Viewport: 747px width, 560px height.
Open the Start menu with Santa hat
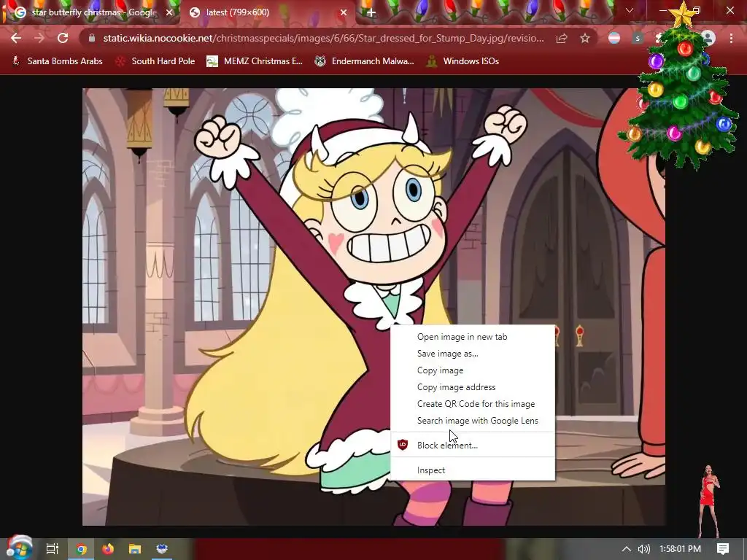click(19, 548)
